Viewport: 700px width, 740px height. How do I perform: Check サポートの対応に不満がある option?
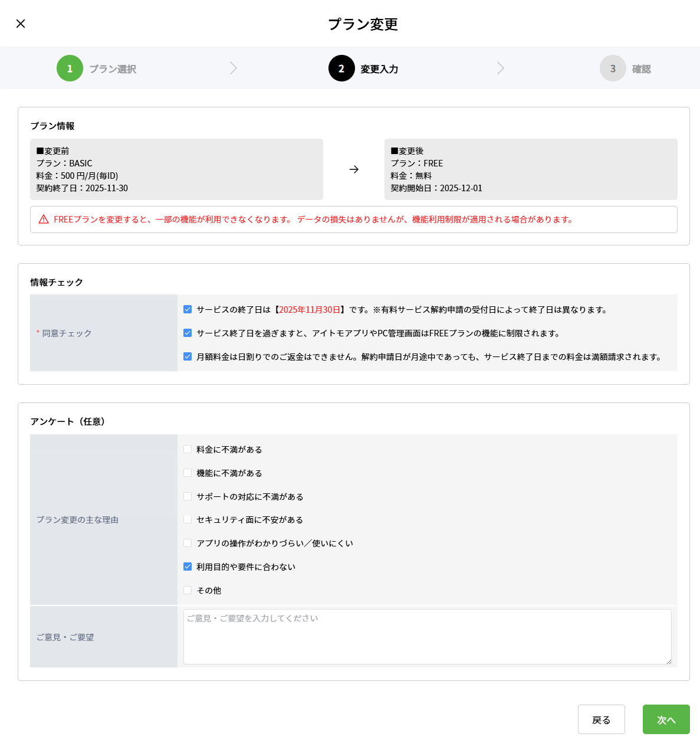pos(188,496)
